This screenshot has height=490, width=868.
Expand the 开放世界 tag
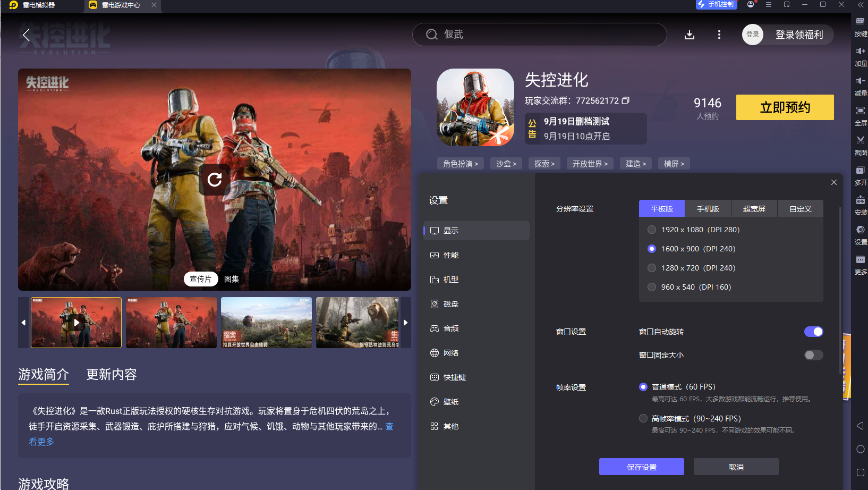tap(590, 164)
